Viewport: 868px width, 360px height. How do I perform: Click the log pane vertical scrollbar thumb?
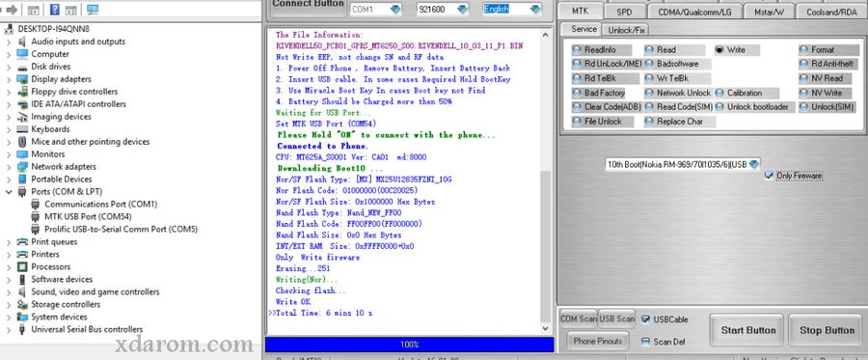546,246
